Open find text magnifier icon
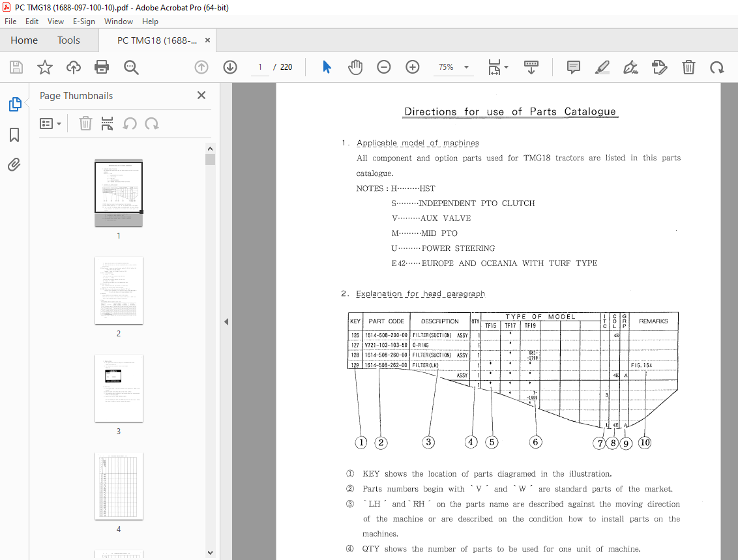This screenshot has width=738, height=560. click(131, 67)
